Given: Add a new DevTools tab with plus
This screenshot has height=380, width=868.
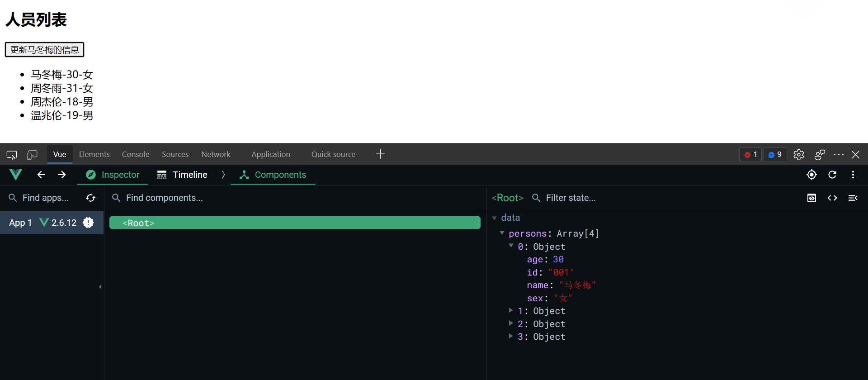Looking at the screenshot, I should pos(380,154).
